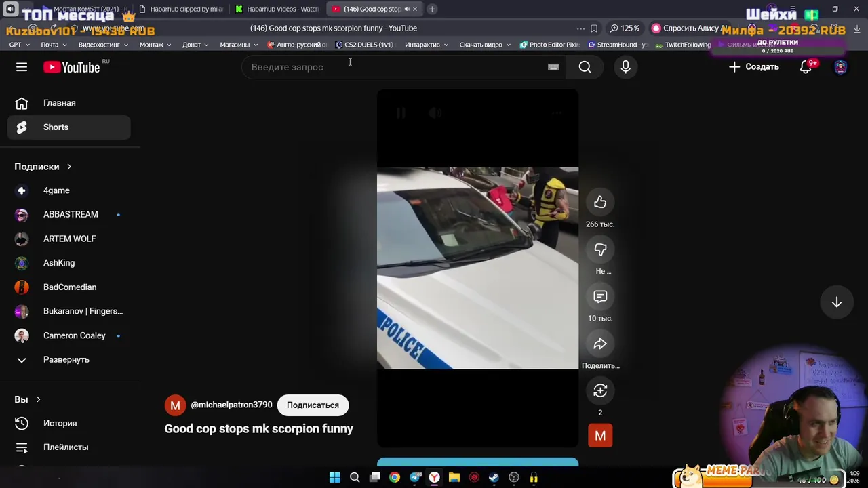
Task: Expand the GPT bookmarks folder
Action: 20,45
